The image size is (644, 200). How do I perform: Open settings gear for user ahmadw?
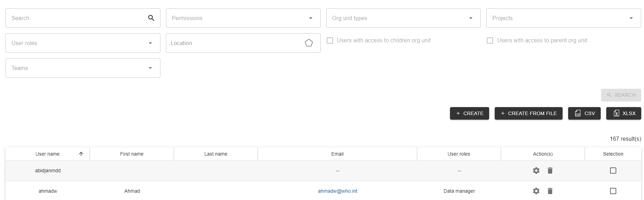click(x=536, y=191)
